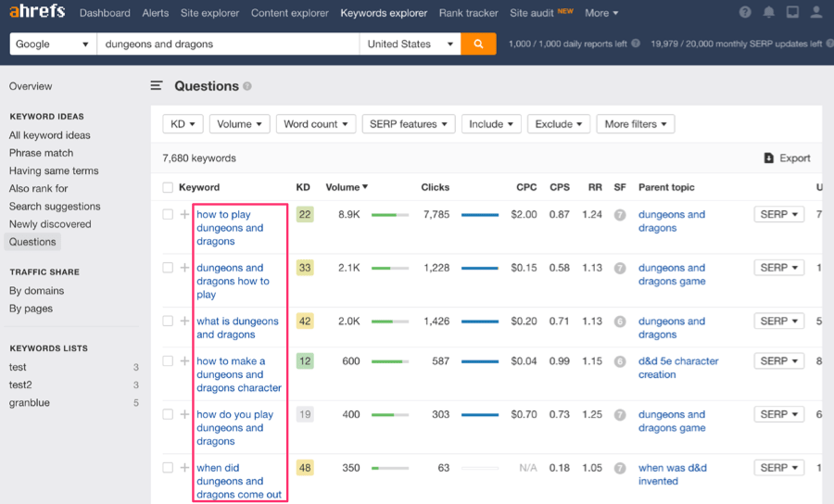Open the More filters dropdown
The image size is (834, 504).
(x=636, y=124)
